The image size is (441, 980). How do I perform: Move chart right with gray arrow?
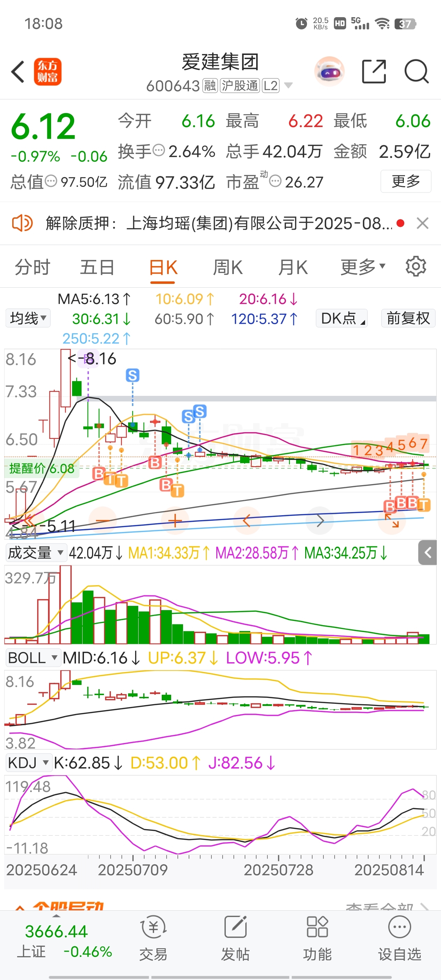pyautogui.click(x=320, y=520)
